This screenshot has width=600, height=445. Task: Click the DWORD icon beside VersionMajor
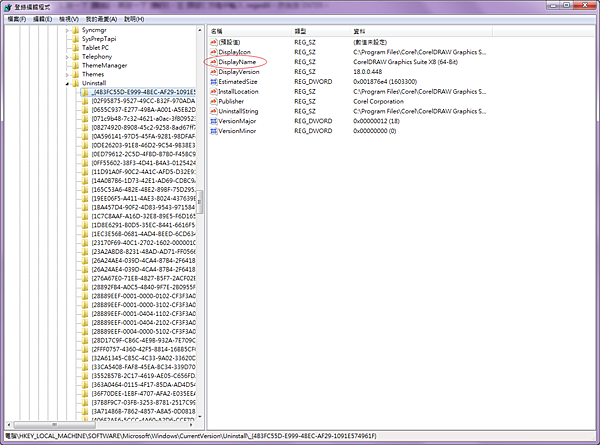click(x=214, y=121)
